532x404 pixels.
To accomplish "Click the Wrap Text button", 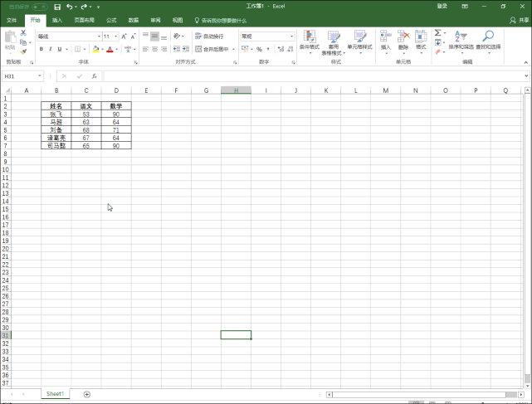I will pyautogui.click(x=209, y=37).
